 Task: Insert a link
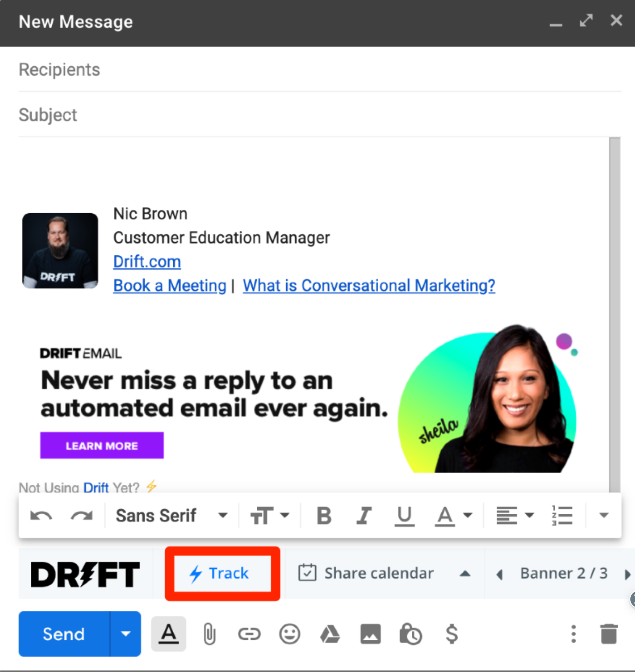(249, 634)
